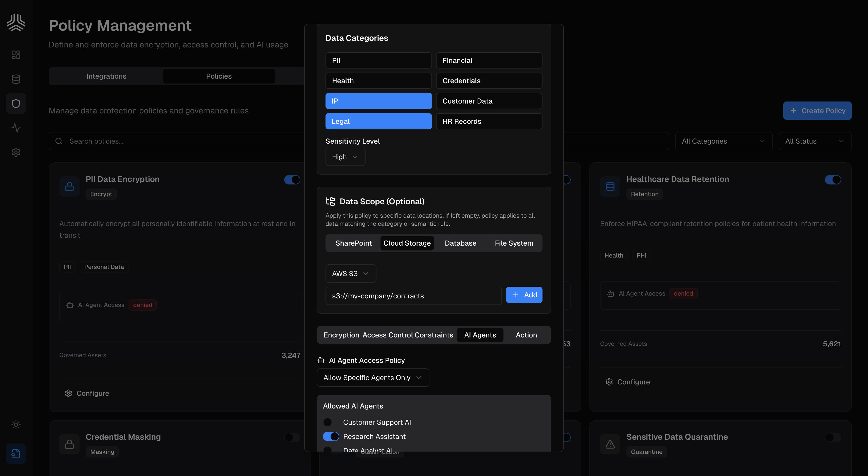Toggle the theme sun icon
The width and height of the screenshot is (868, 476).
click(16, 424)
